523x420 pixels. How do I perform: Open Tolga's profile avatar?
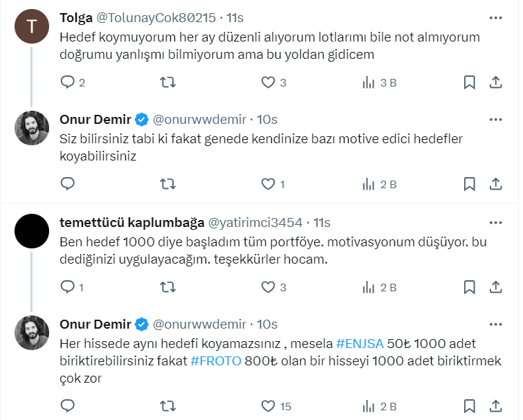pyautogui.click(x=32, y=27)
